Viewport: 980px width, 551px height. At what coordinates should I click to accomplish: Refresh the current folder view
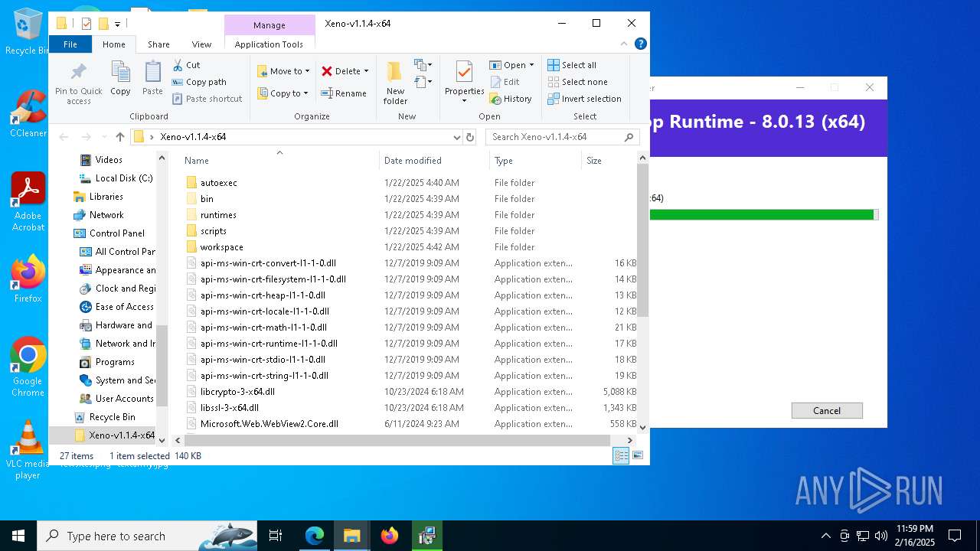point(469,137)
